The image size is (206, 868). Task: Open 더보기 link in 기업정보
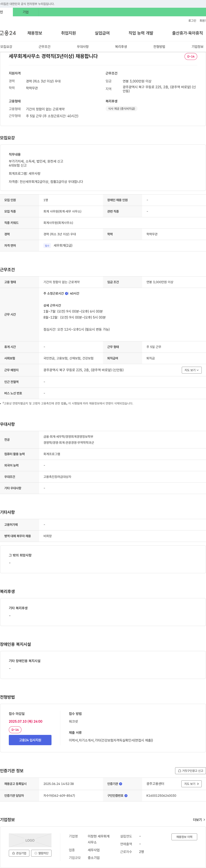pyautogui.click(x=199, y=819)
